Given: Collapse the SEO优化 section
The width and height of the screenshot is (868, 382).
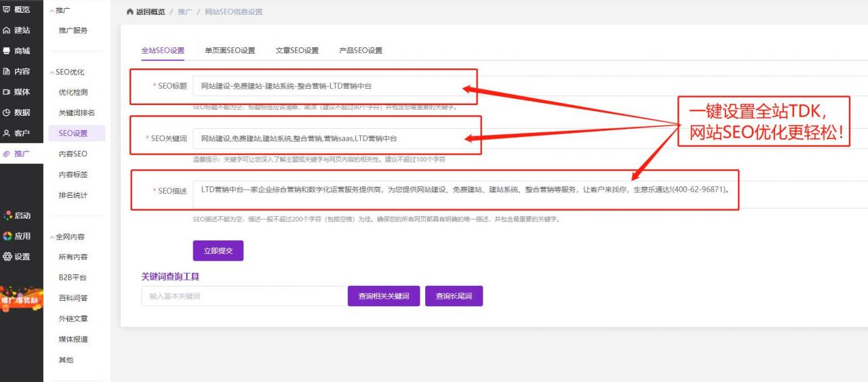Looking at the screenshot, I should (52, 72).
